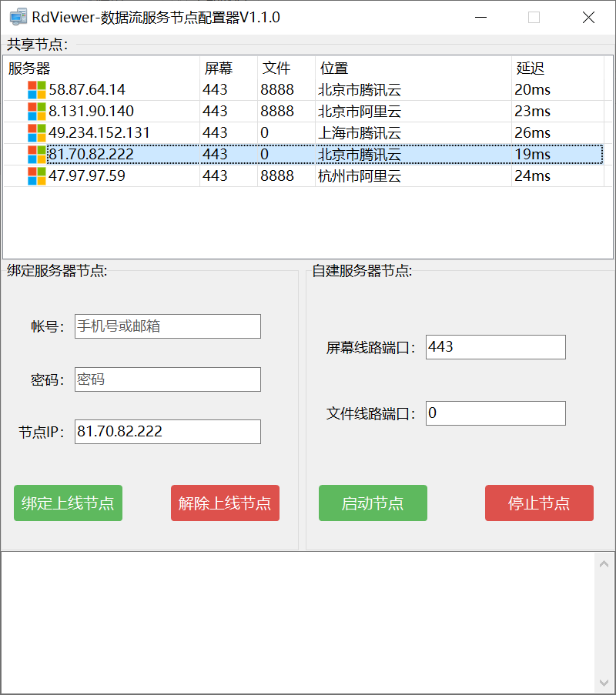This screenshot has width=616, height=695.
Task: Click the 屏幕线路端口 port field
Action: (495, 347)
